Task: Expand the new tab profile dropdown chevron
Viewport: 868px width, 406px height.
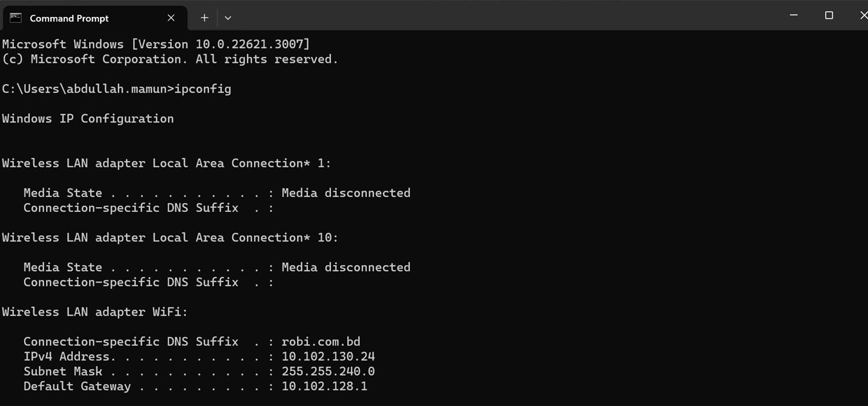Action: coord(228,18)
